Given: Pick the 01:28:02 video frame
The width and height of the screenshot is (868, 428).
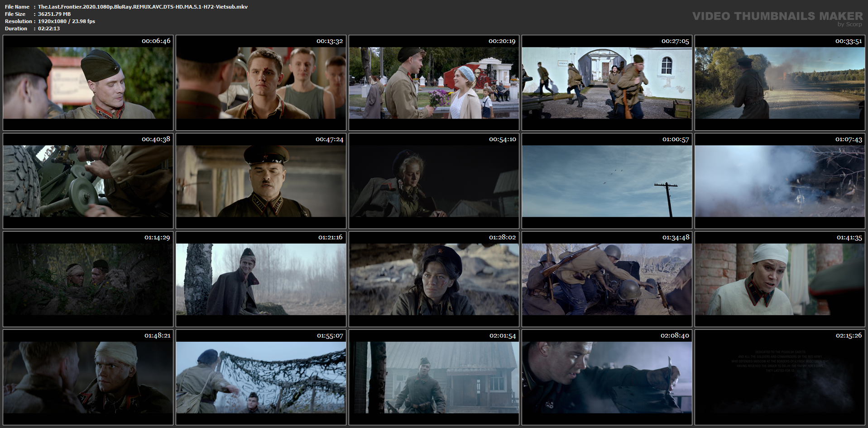Looking at the screenshot, I should point(434,279).
